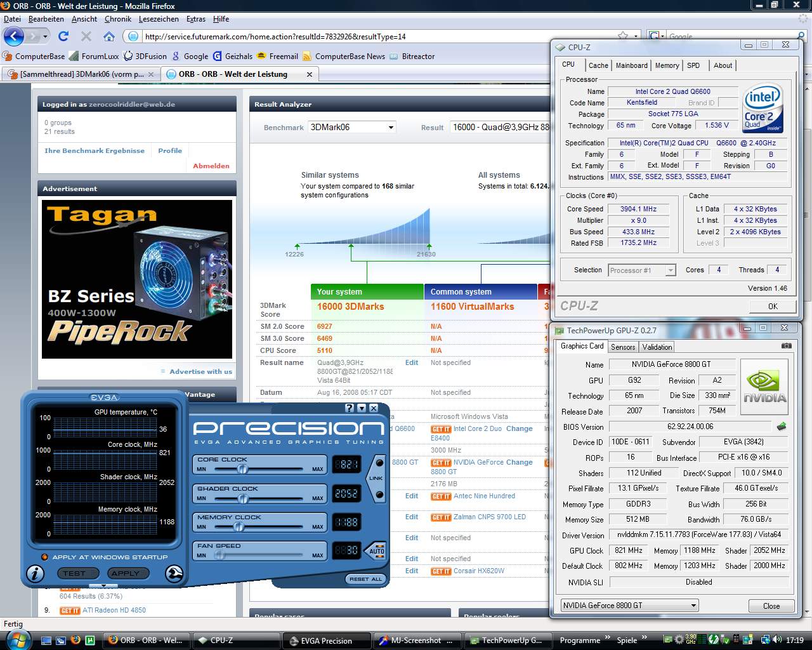Switch to the Cache tab in CPU-Z
This screenshot has height=650, width=812.
(598, 65)
